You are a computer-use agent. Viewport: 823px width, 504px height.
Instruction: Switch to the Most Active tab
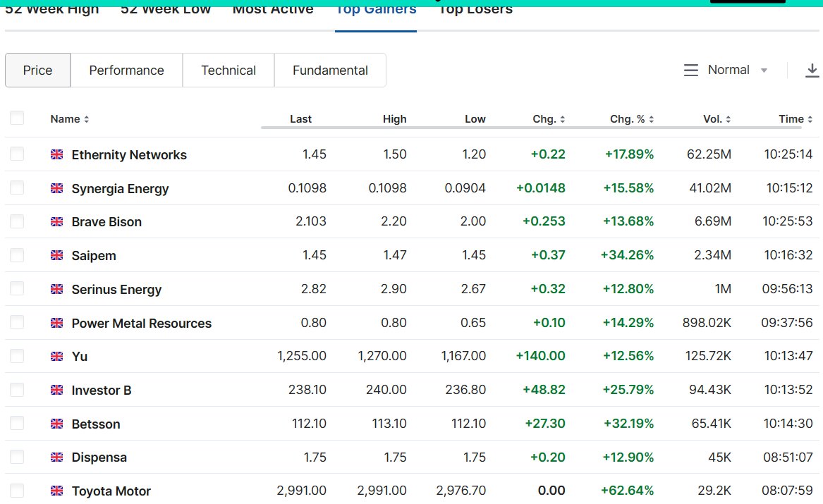pyautogui.click(x=273, y=9)
